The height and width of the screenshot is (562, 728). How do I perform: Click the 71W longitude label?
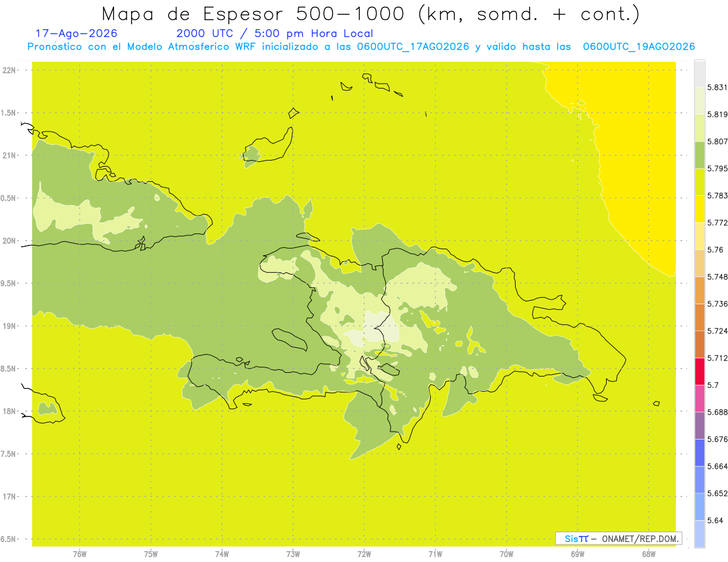(x=435, y=554)
